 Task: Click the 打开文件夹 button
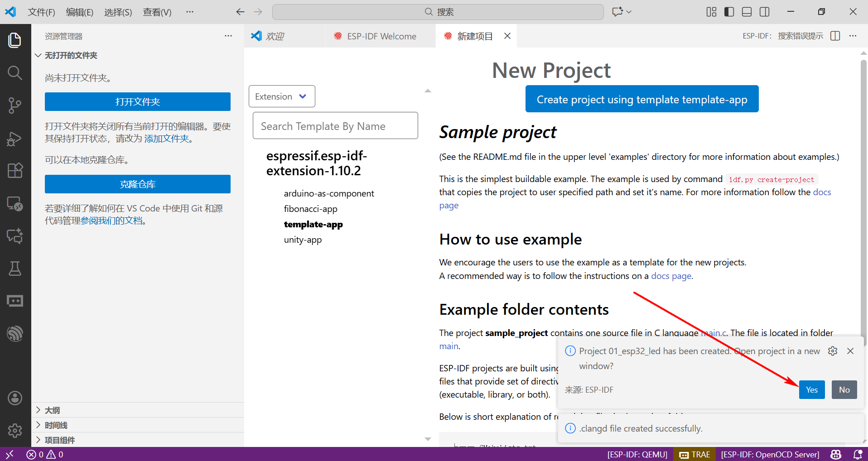138,102
